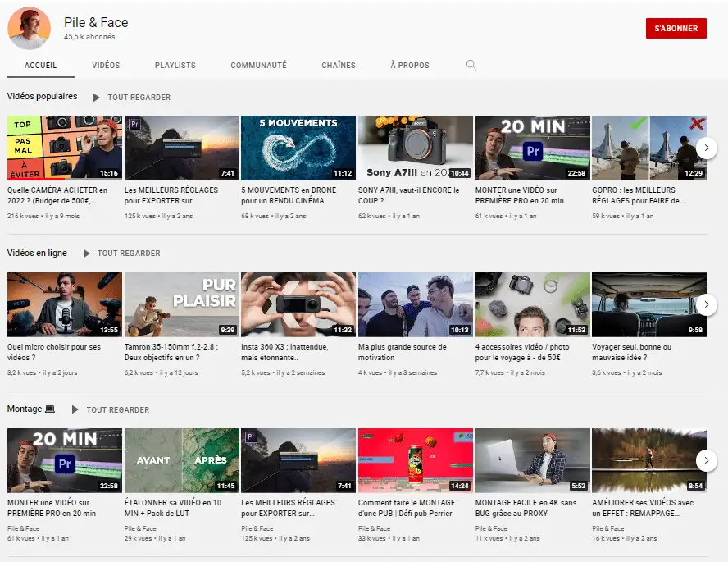
Task: Open the Vidéos en ligne section title
Action: (37, 253)
